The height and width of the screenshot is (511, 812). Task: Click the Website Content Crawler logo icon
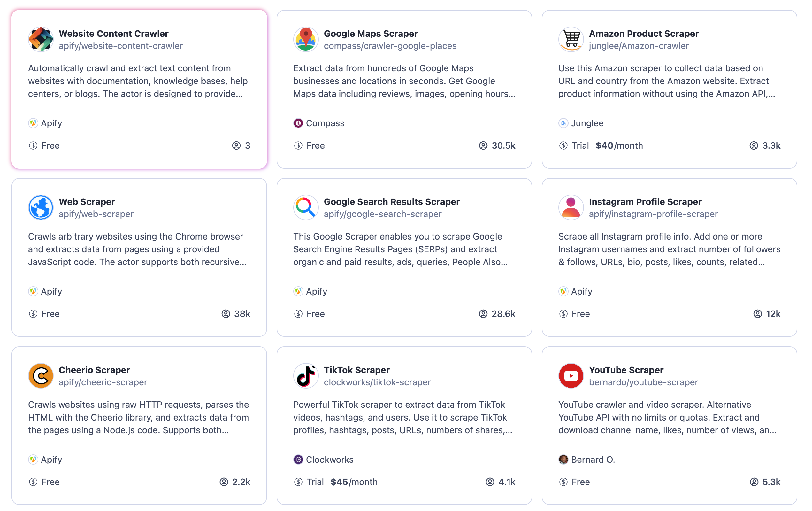click(x=41, y=39)
